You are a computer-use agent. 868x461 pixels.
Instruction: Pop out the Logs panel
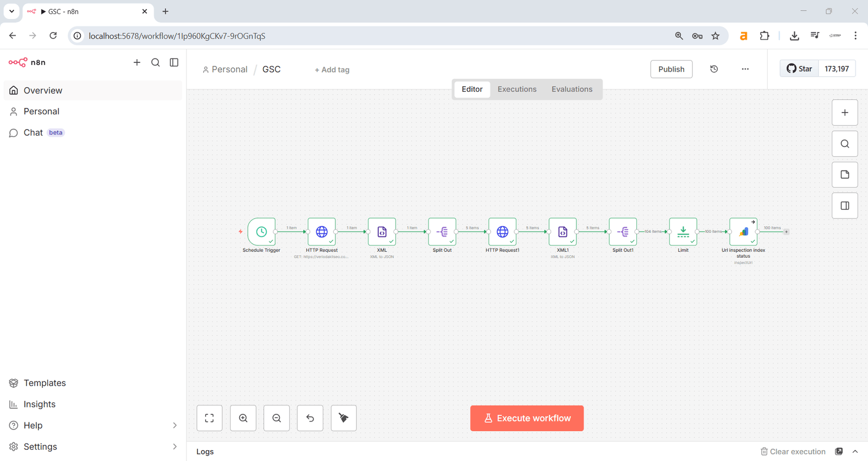pos(839,451)
